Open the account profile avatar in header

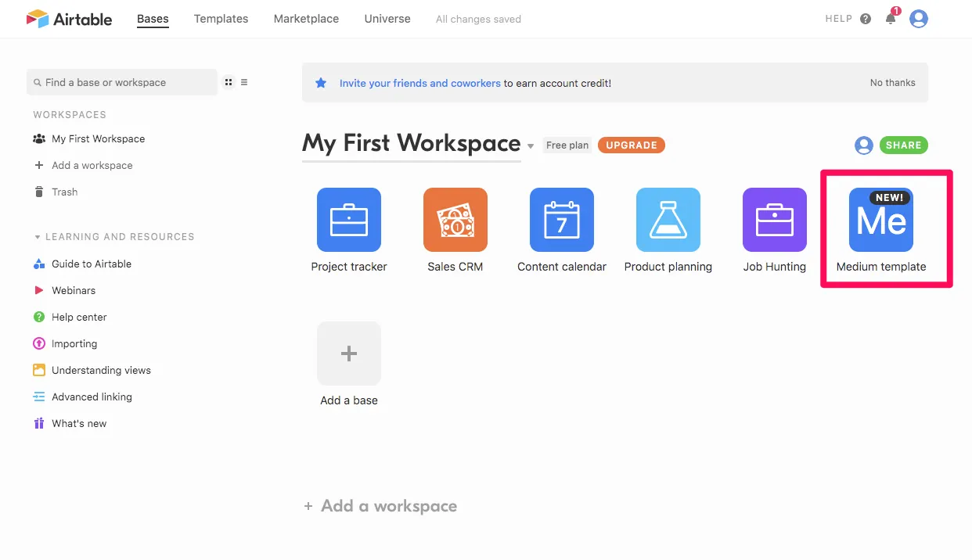click(919, 19)
